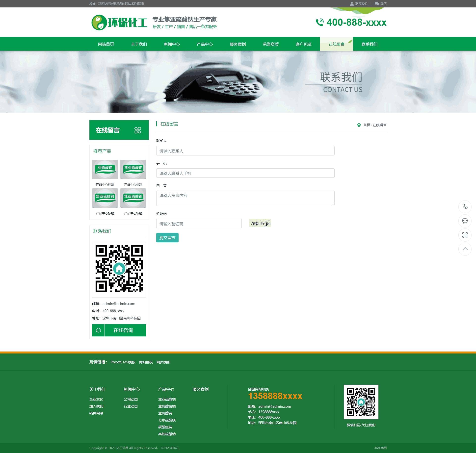Click the headset icon next to 在线咨询
The width and height of the screenshot is (476, 453).
pyautogui.click(x=98, y=330)
